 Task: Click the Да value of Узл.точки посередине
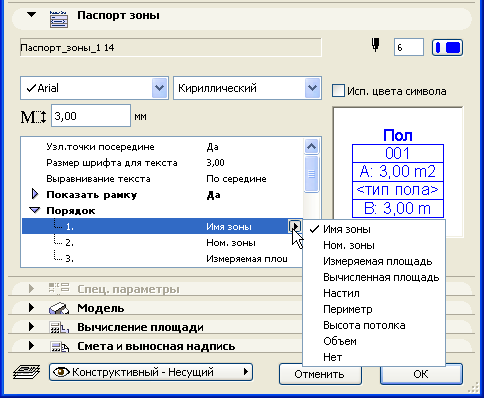tap(212, 147)
